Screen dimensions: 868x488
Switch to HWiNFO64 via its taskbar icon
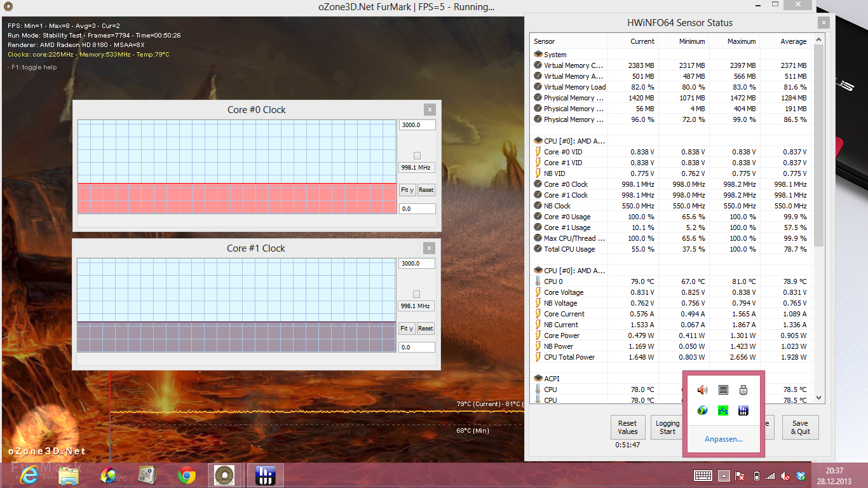coord(265,475)
